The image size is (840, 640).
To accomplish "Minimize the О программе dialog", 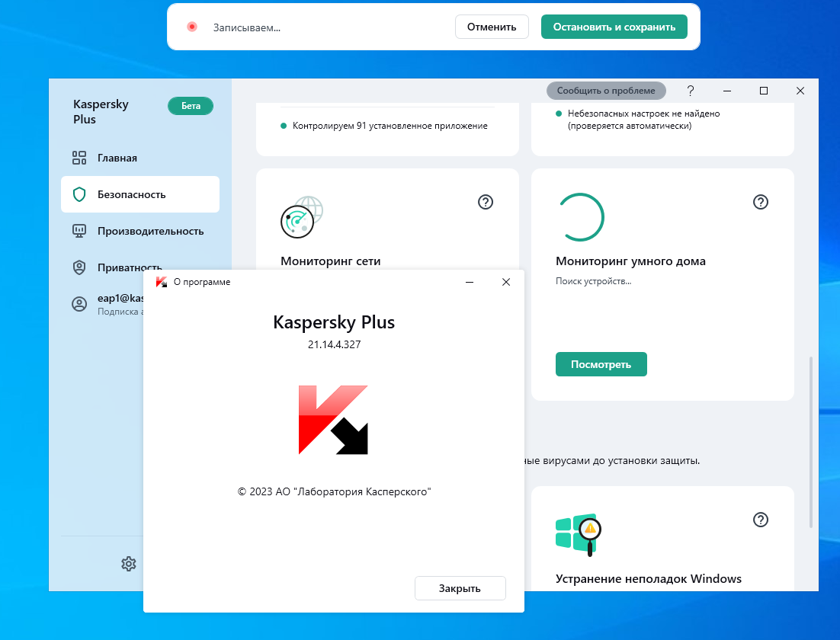I will point(470,282).
